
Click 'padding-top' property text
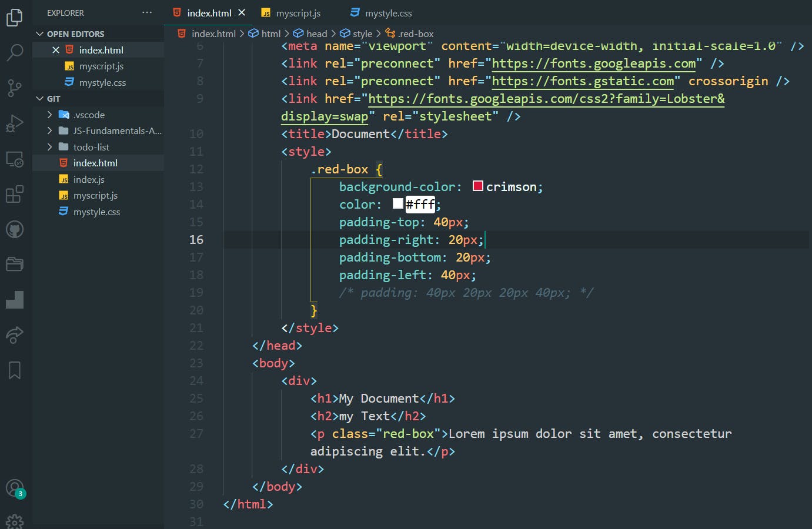[379, 222]
